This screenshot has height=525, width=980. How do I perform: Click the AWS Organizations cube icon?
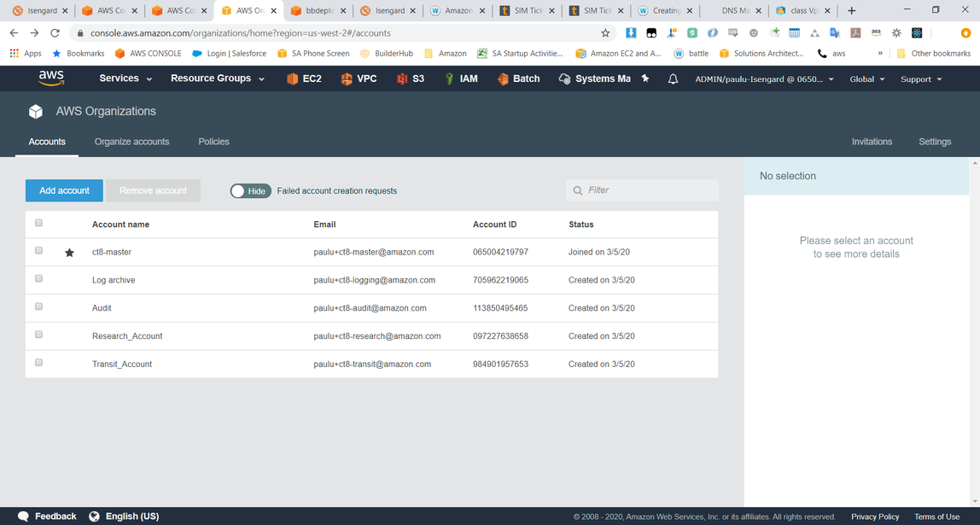pos(36,111)
